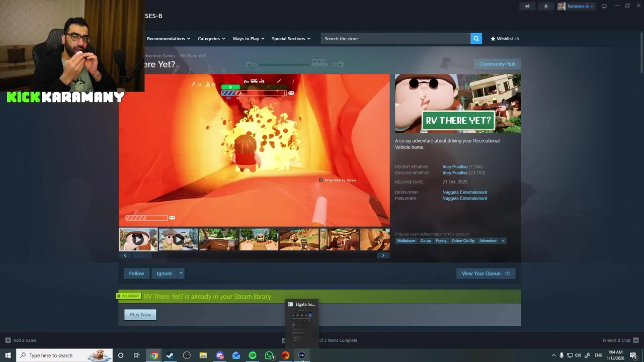Open the Windows Start menu

click(8, 355)
